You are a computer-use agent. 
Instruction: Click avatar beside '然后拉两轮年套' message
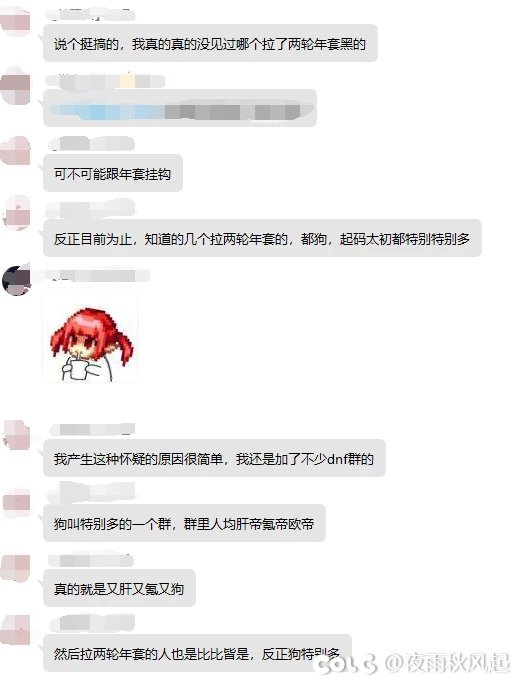pyautogui.click(x=16, y=630)
